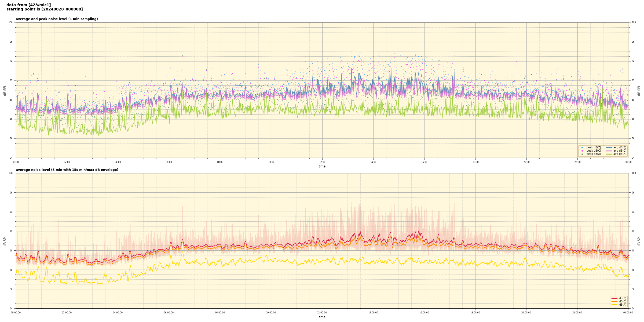Click the 06:00 tick on upper time axis
Viewport: 644px width, 322px height.
click(169, 162)
